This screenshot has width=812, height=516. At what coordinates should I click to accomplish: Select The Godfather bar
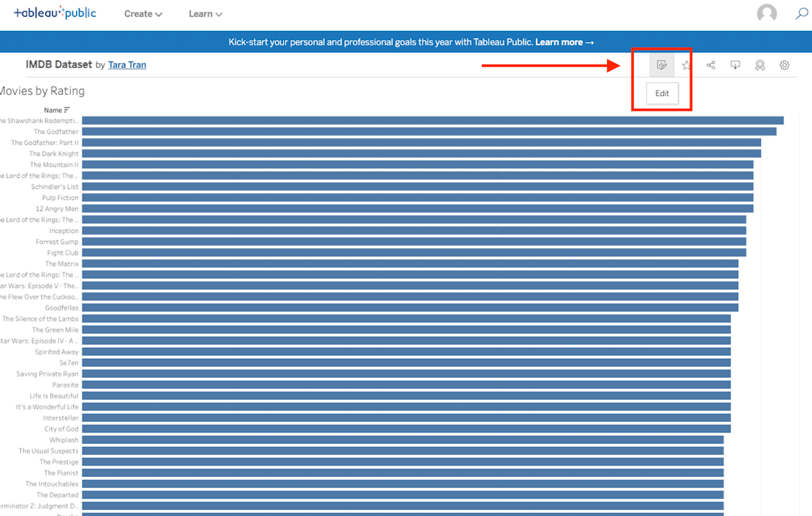pos(429,132)
